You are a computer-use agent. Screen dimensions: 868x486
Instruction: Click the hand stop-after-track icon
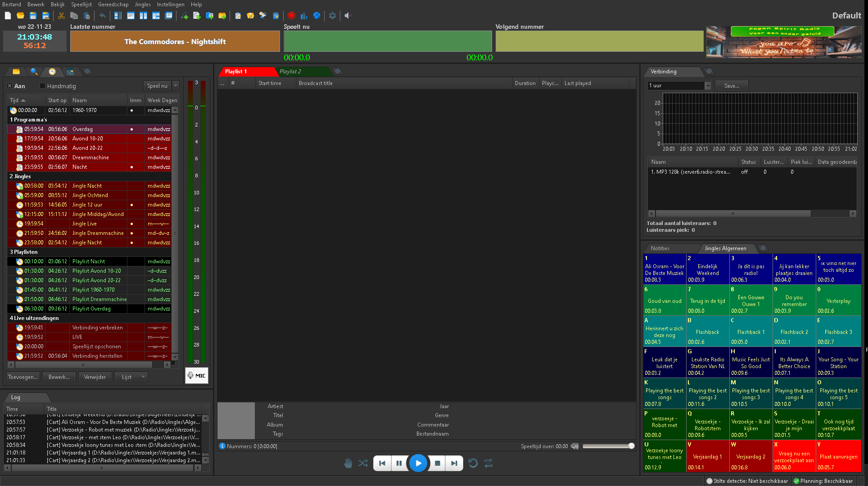(348, 463)
